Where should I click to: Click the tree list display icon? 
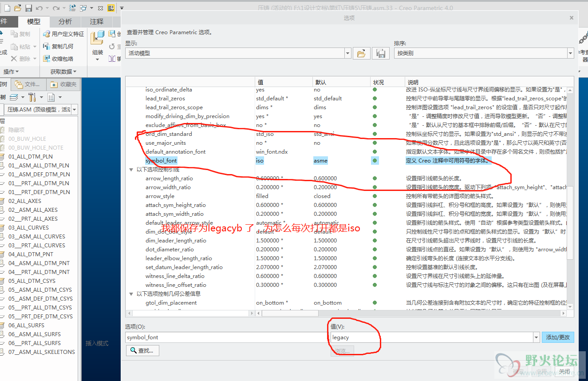(x=51, y=97)
